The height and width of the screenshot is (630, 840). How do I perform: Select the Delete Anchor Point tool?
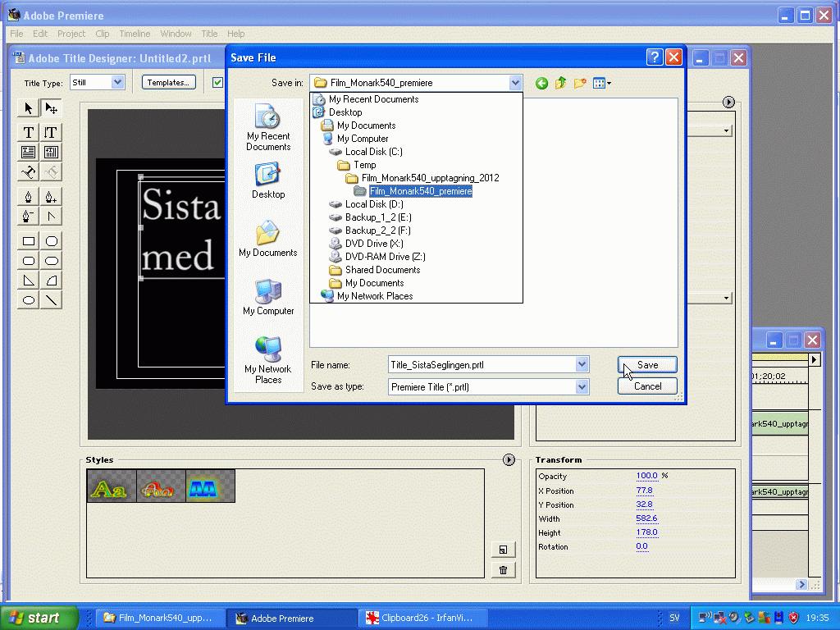click(x=29, y=217)
